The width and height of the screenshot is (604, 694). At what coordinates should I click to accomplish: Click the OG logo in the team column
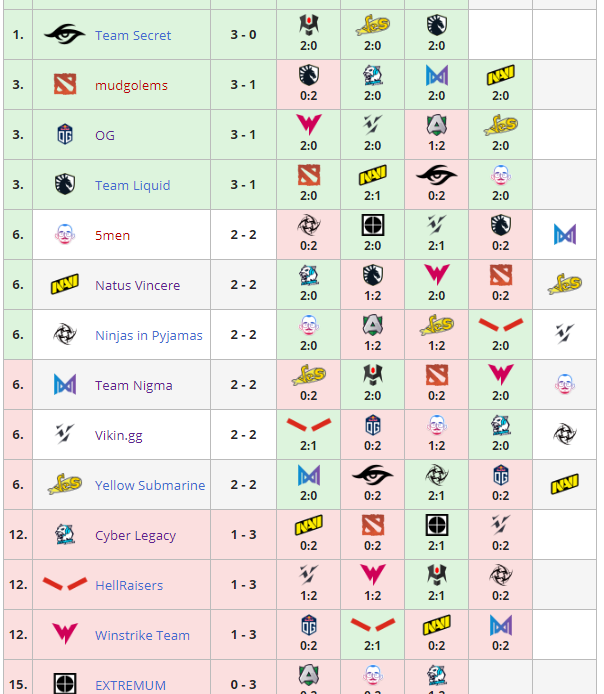[x=65, y=135]
